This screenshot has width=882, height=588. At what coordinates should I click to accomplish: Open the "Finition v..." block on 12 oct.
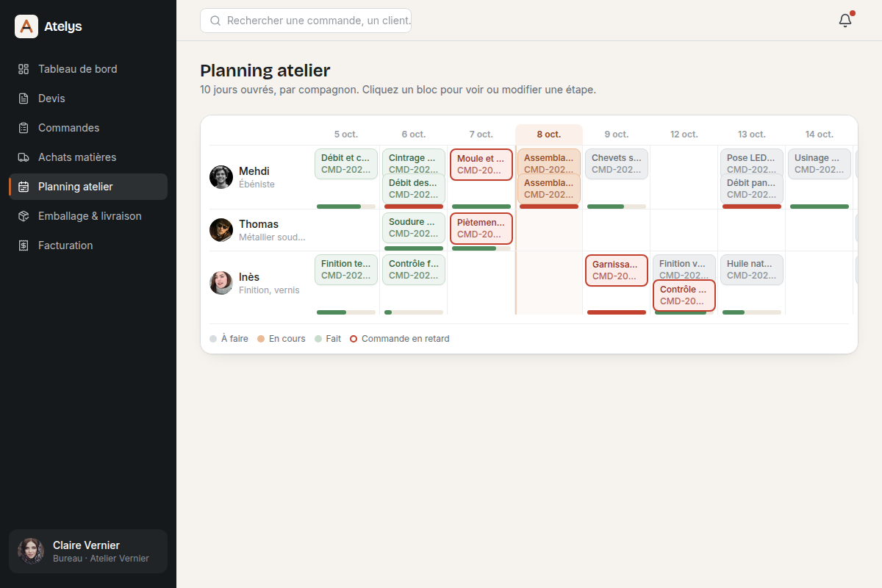[x=684, y=267]
